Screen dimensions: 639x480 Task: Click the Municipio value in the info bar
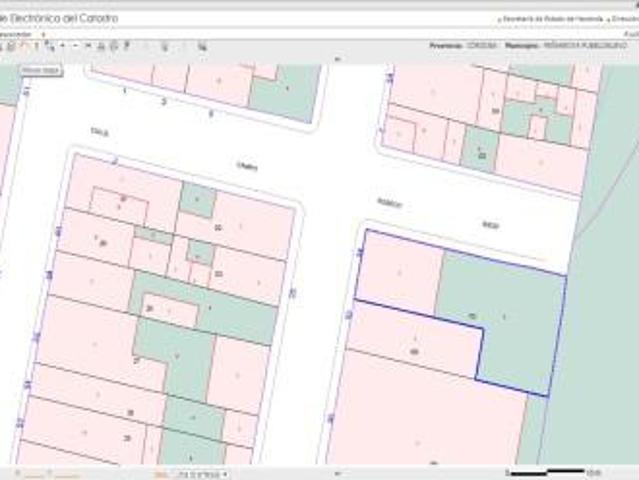pyautogui.click(x=582, y=46)
